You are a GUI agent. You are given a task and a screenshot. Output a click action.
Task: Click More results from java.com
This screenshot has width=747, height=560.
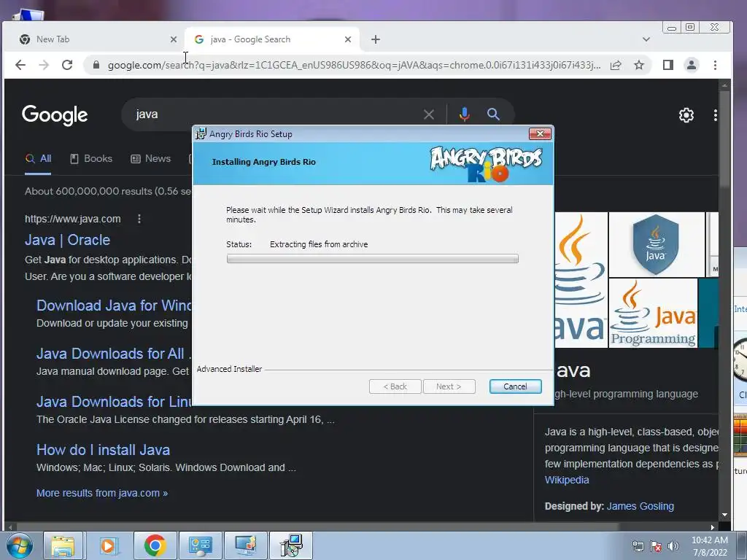102,493
